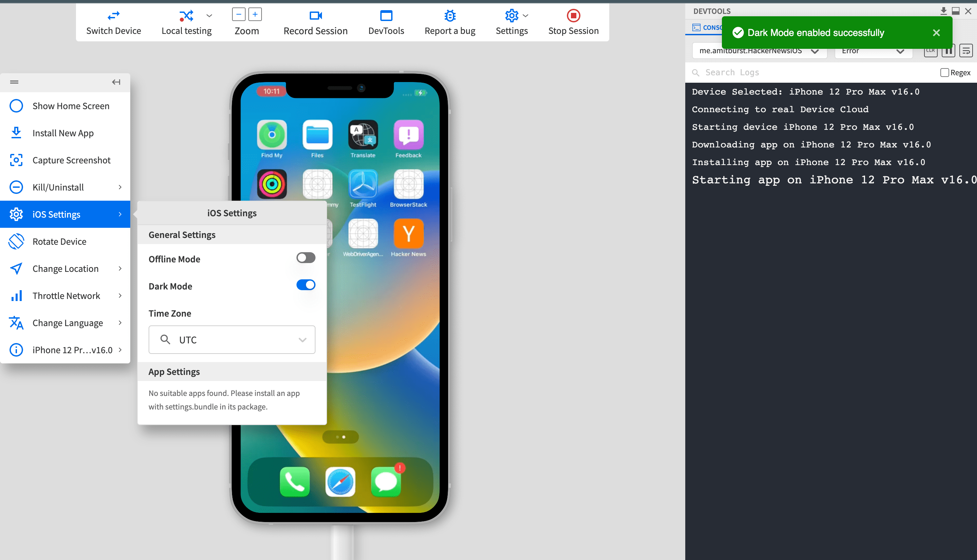Click the Report a bug icon
The image size is (977, 560).
pos(449,16)
